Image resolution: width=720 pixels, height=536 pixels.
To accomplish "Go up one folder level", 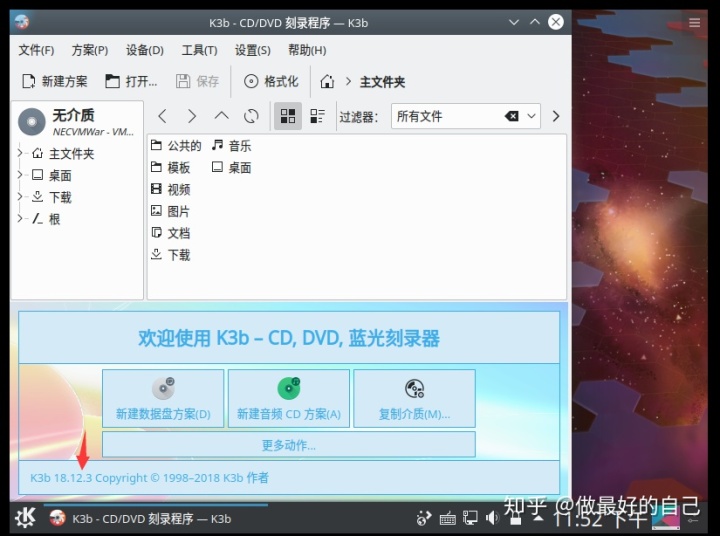I will coord(221,116).
